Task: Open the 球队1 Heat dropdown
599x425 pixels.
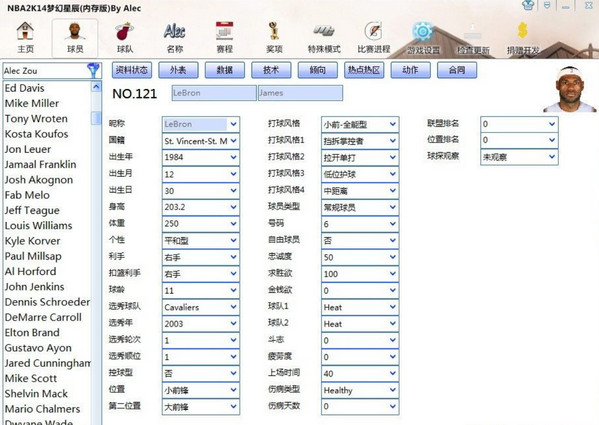Action: click(x=360, y=307)
